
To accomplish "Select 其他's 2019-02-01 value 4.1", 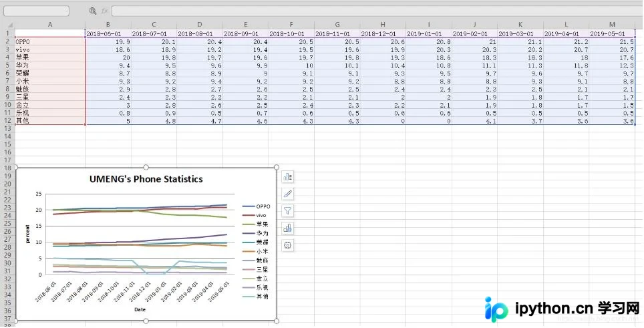I will point(475,121).
